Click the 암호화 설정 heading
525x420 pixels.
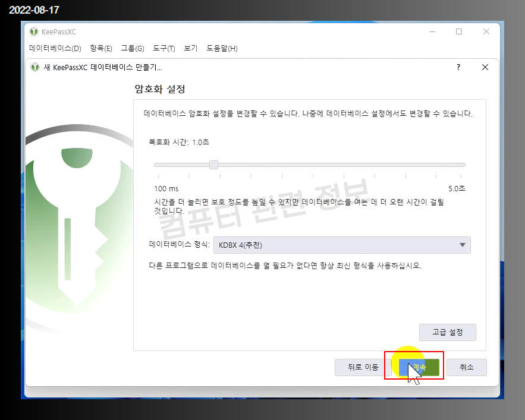pos(160,89)
